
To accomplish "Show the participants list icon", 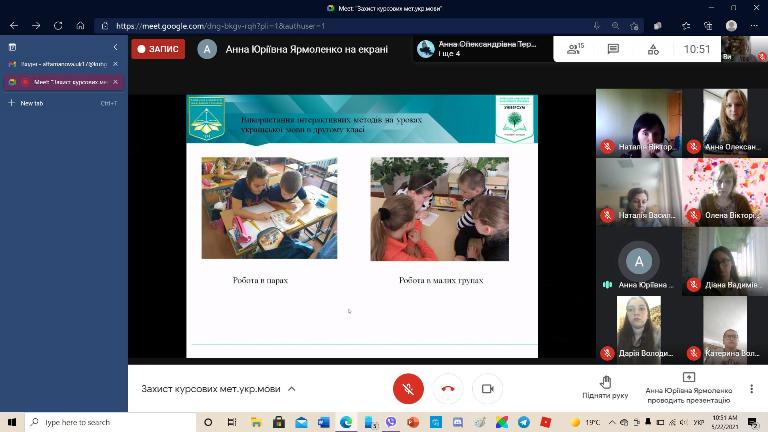I will pos(575,49).
